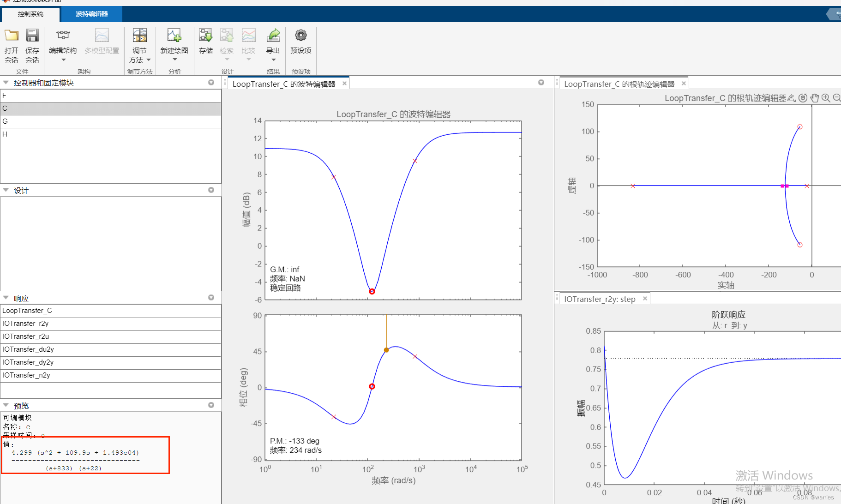This screenshot has width=841, height=504.
Task: Select block G in controllers list
Action: 111,121
